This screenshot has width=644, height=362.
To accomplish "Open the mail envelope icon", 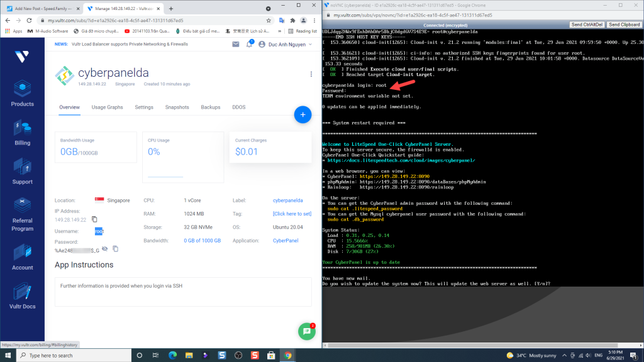I will point(235,44).
